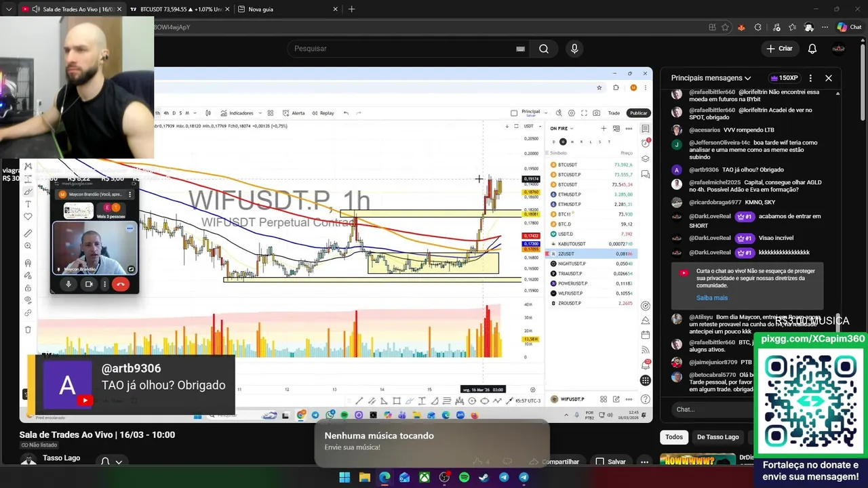
Task: Open a new browser tab with the plus button
Action: click(x=351, y=9)
